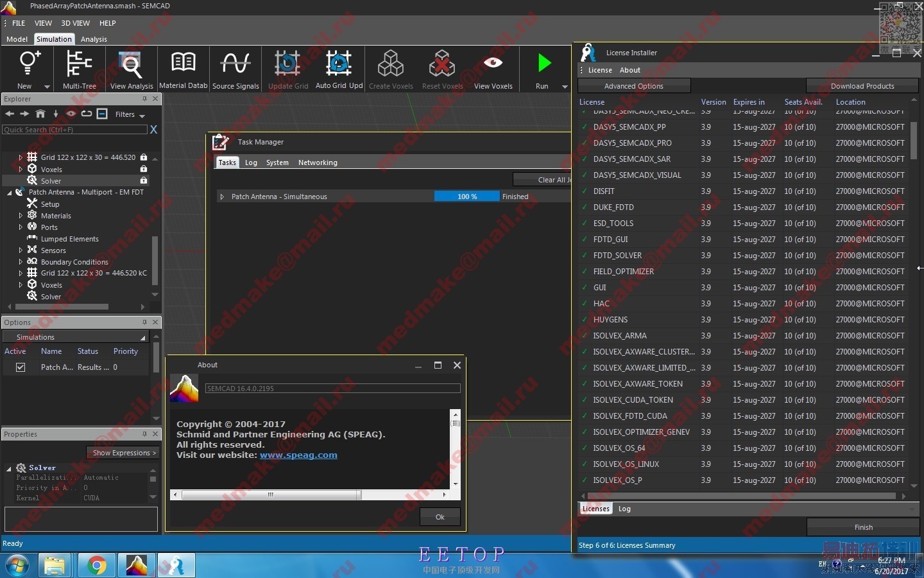Click the Update Grid icon

coord(287,64)
